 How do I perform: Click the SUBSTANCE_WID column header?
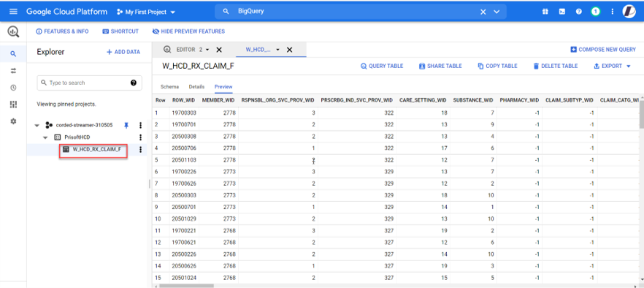click(x=473, y=100)
